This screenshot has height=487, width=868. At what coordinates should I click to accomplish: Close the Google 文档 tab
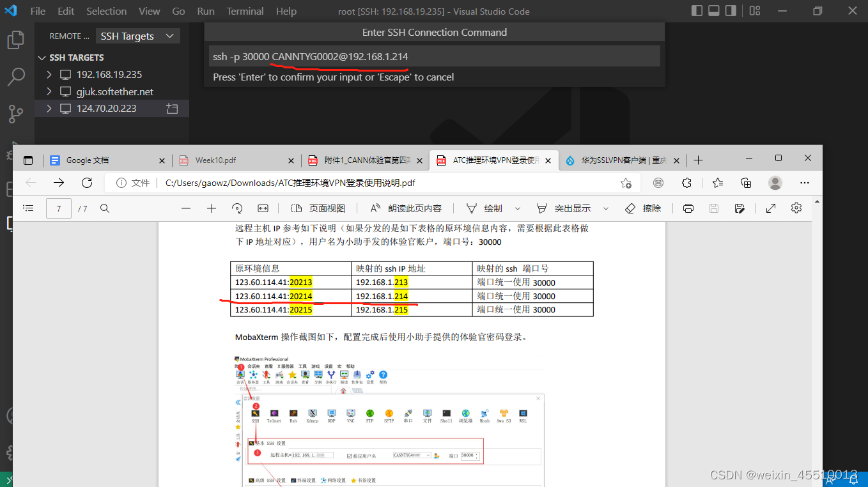click(162, 160)
